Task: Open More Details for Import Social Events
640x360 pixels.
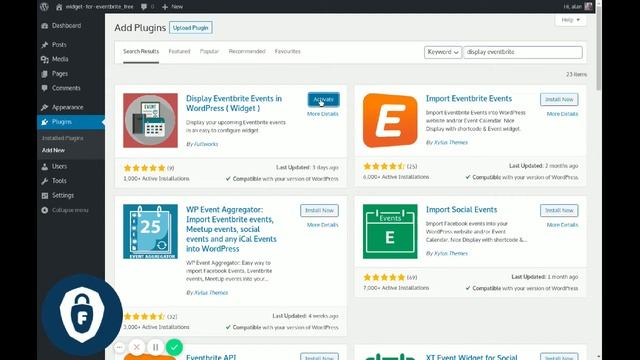Action: click(562, 225)
